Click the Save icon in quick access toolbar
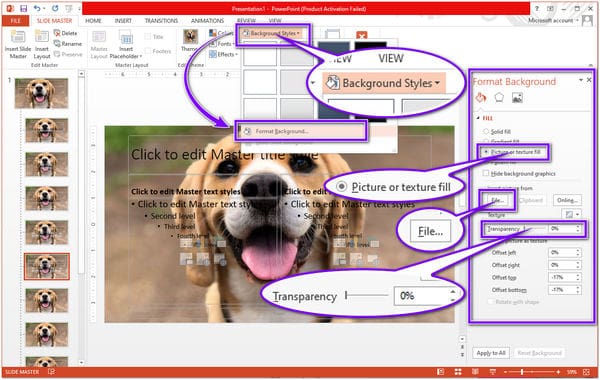The image size is (600, 380). click(24, 8)
